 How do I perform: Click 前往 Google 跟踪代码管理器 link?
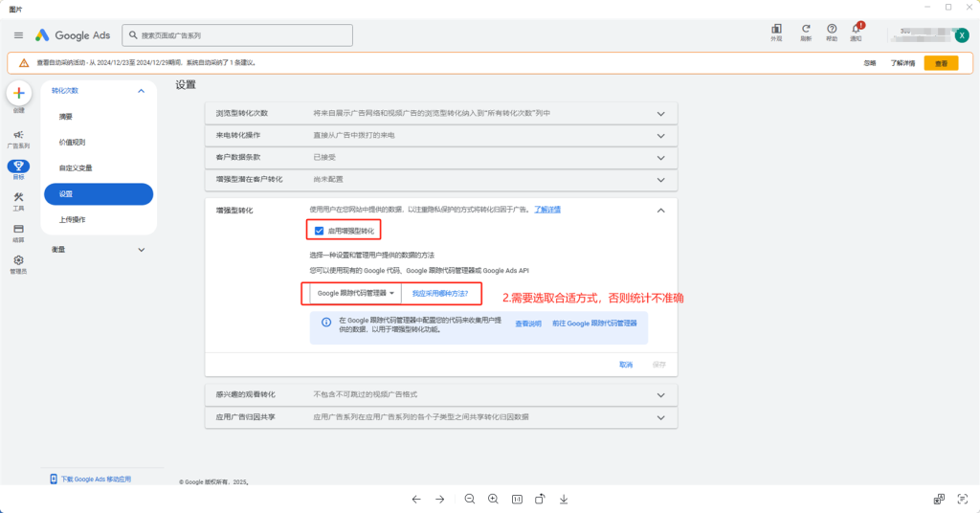point(594,323)
